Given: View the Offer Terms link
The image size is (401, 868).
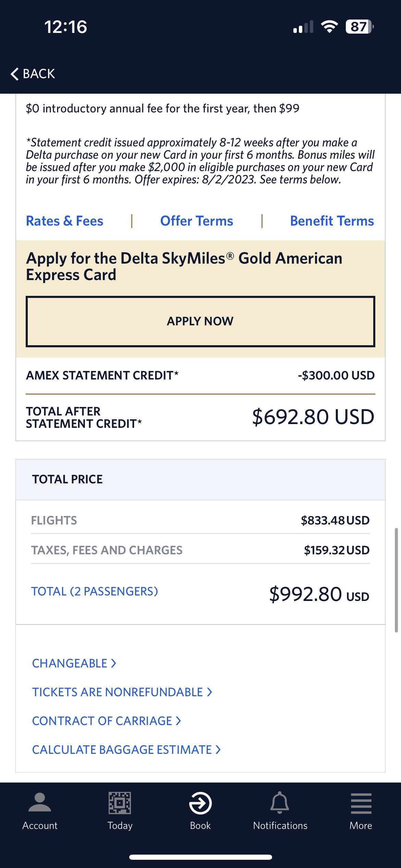Looking at the screenshot, I should pos(197,221).
